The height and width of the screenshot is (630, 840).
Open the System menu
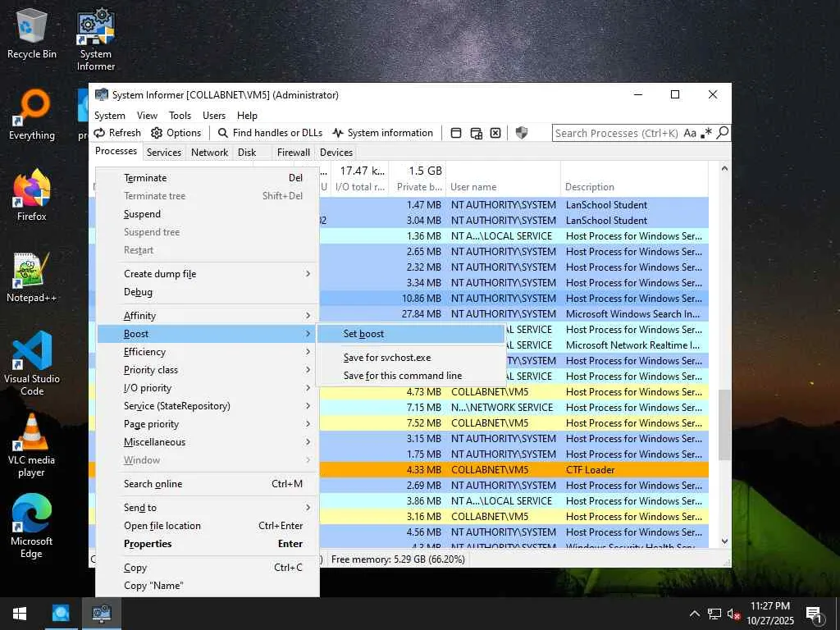coord(110,115)
